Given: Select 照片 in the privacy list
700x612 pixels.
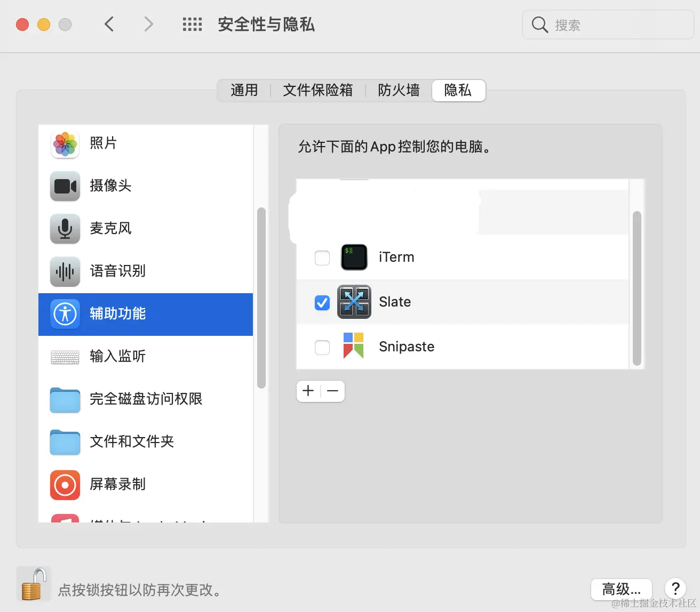Looking at the screenshot, I should 146,143.
